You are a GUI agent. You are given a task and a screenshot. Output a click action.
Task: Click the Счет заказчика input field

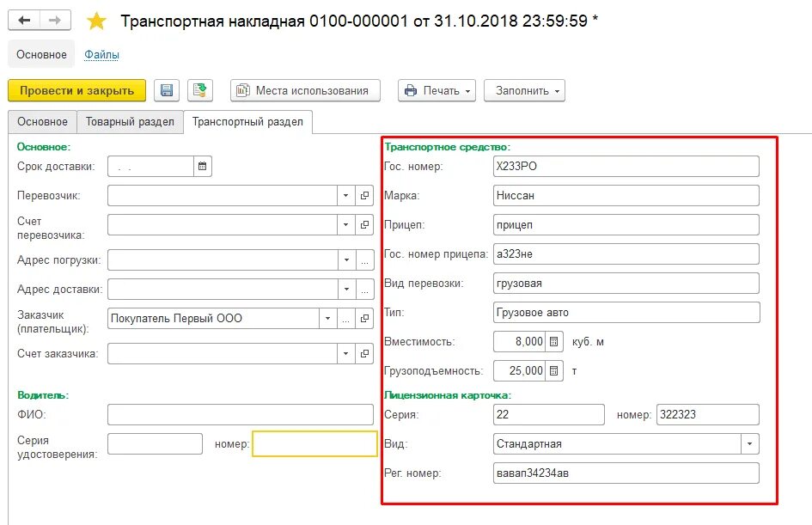[x=223, y=354]
